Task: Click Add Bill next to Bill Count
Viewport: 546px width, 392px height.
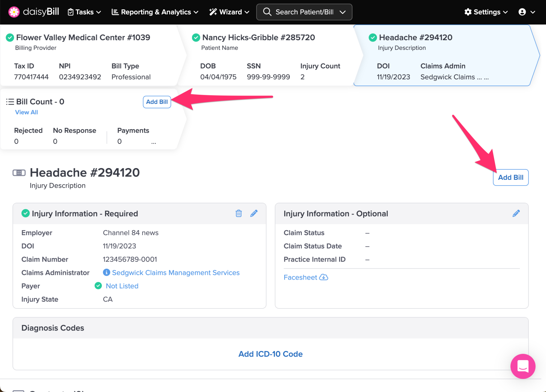Action: pos(157,102)
